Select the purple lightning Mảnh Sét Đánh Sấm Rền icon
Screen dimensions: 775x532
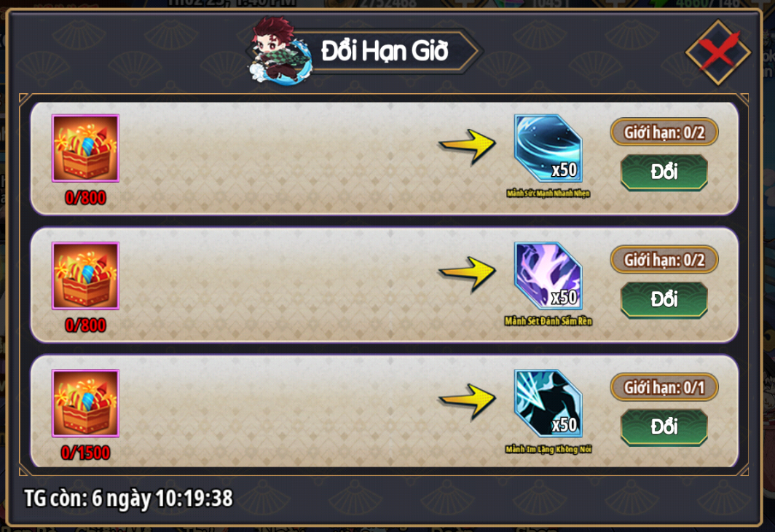(548, 276)
